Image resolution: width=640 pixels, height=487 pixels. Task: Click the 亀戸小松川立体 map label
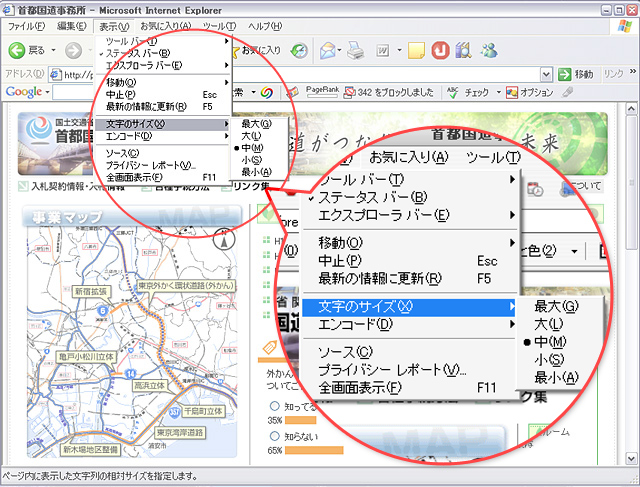click(x=86, y=357)
